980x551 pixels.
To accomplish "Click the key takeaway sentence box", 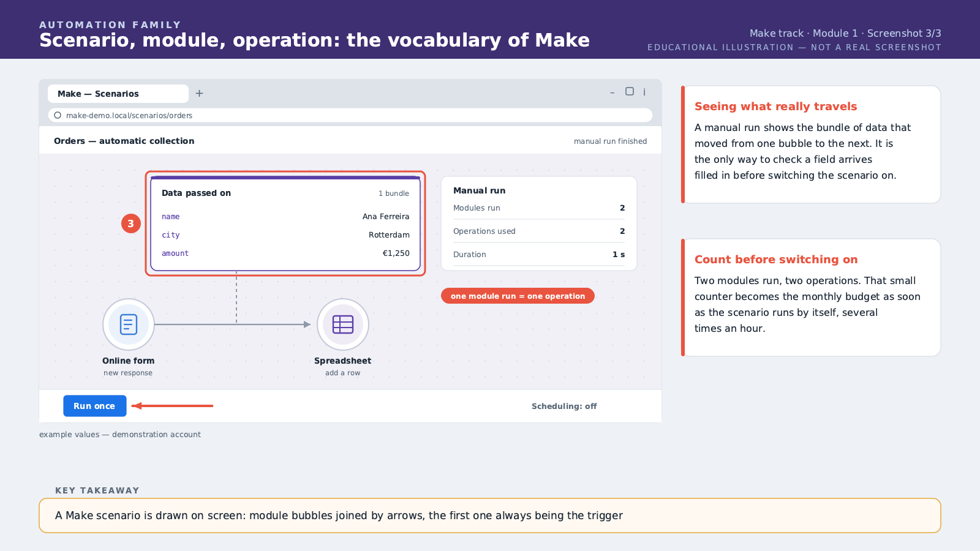I will (x=490, y=515).
